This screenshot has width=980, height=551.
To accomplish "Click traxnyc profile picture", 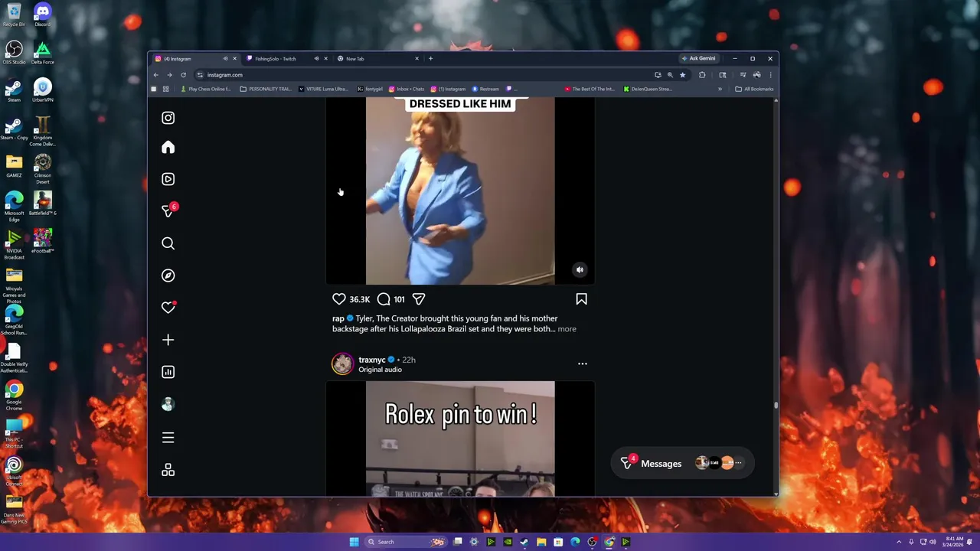I will pyautogui.click(x=342, y=364).
